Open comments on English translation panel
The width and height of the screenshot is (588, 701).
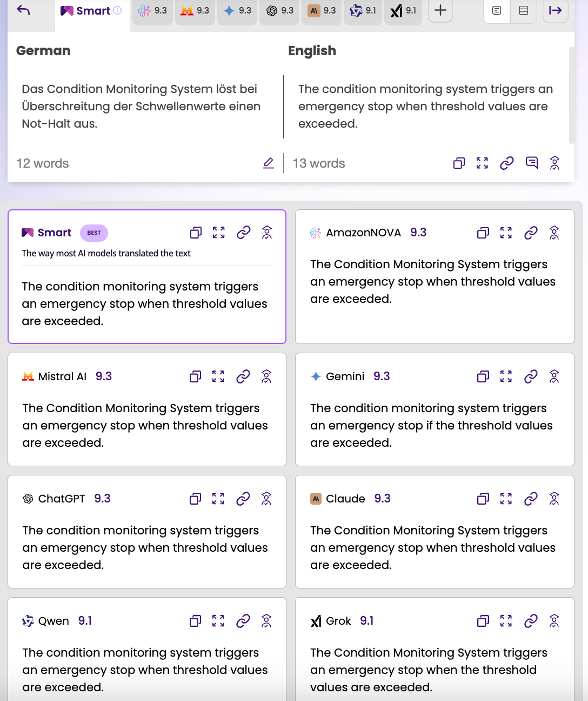532,163
